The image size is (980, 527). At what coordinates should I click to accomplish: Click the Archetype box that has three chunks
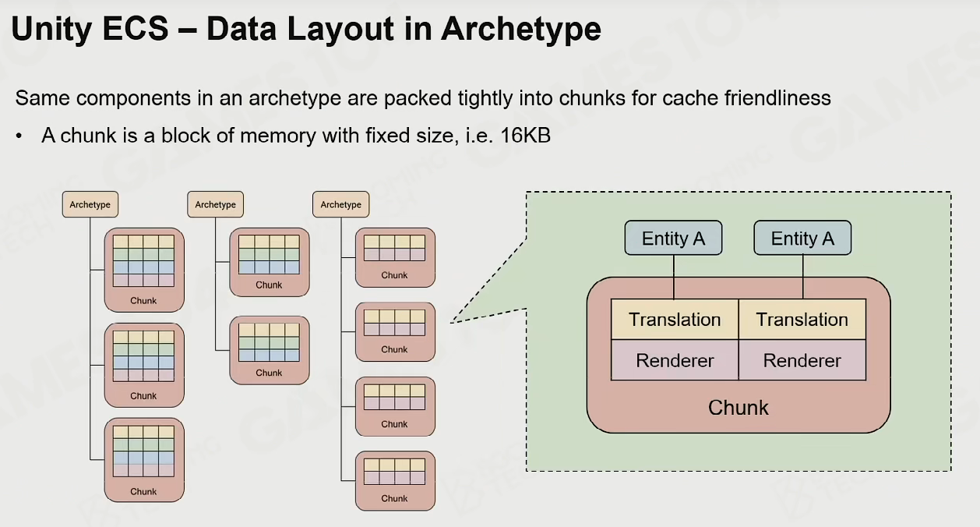pos(90,205)
